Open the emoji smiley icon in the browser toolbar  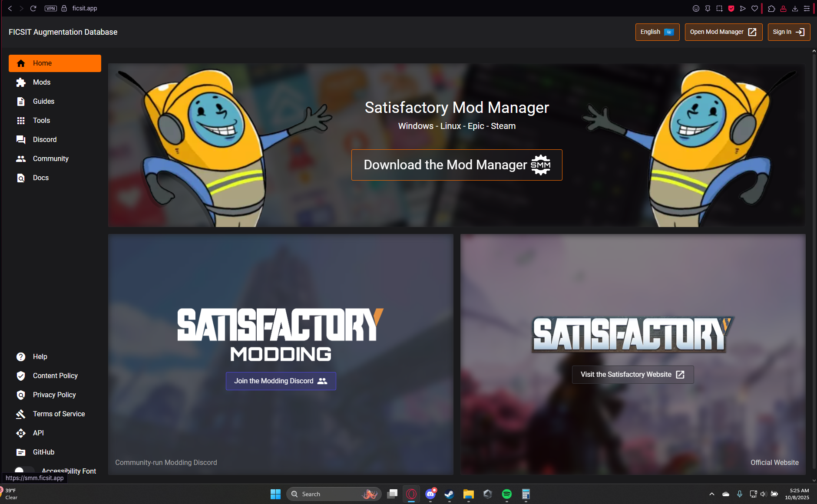coord(696,8)
